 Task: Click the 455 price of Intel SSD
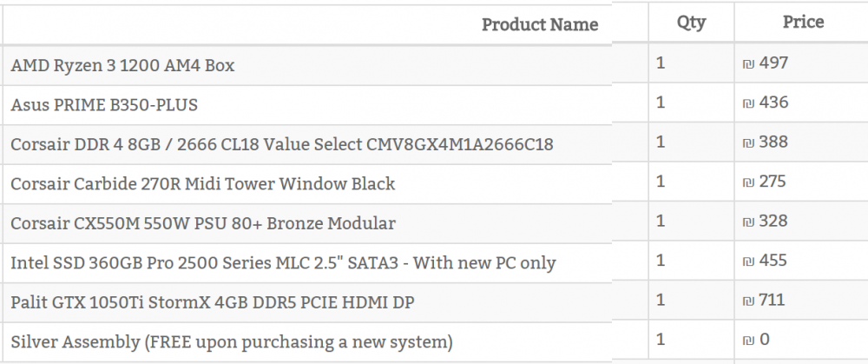point(773,261)
